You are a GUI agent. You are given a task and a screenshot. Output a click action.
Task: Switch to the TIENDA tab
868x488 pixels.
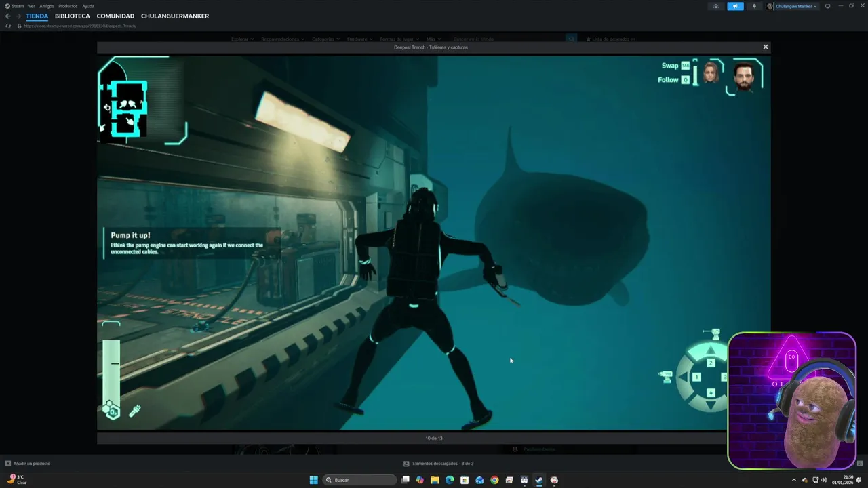point(37,16)
